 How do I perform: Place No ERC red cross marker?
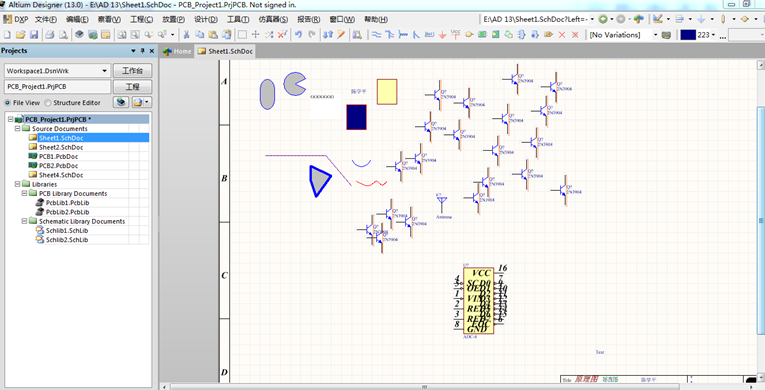pyautogui.click(x=562, y=35)
